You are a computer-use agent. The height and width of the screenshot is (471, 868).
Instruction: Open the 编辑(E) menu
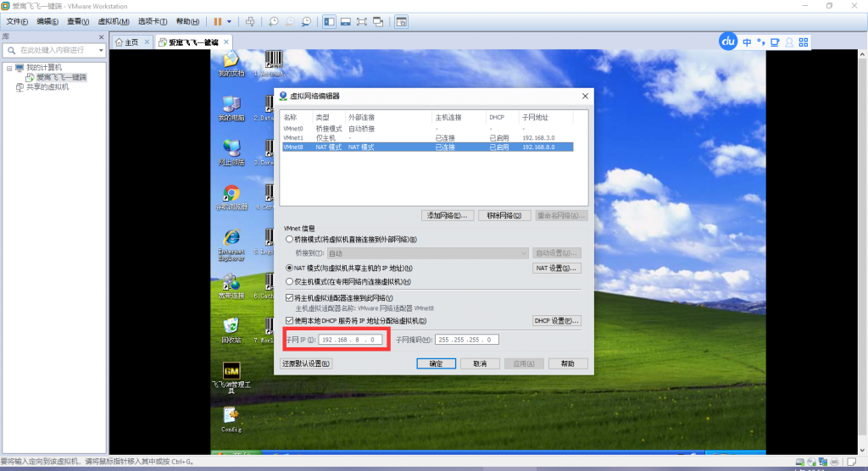point(47,21)
